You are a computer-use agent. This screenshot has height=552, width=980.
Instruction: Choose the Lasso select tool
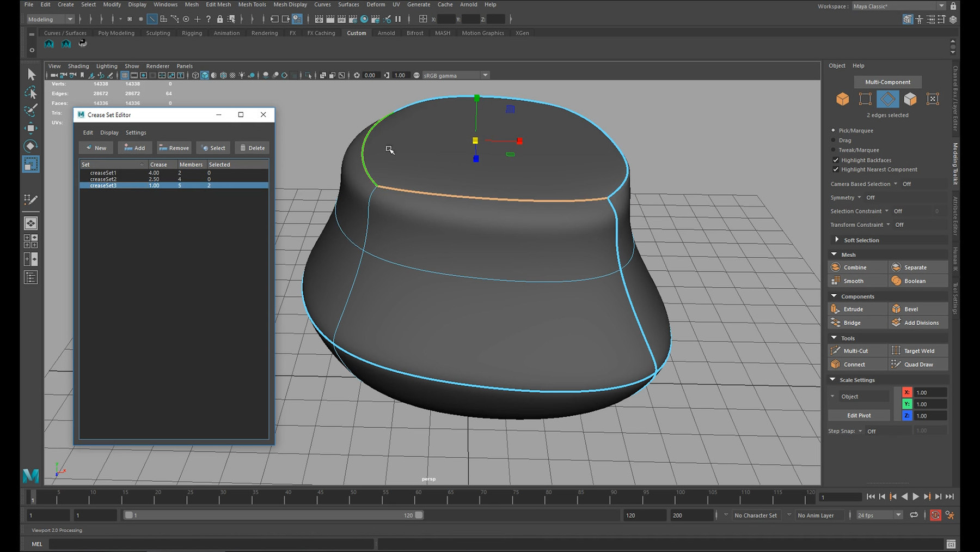coord(31,92)
